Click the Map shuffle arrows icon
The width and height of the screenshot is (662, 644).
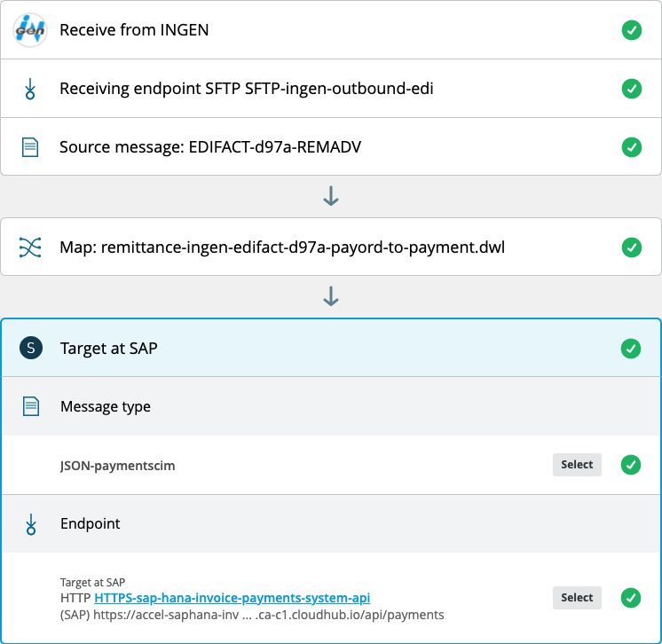click(x=30, y=247)
